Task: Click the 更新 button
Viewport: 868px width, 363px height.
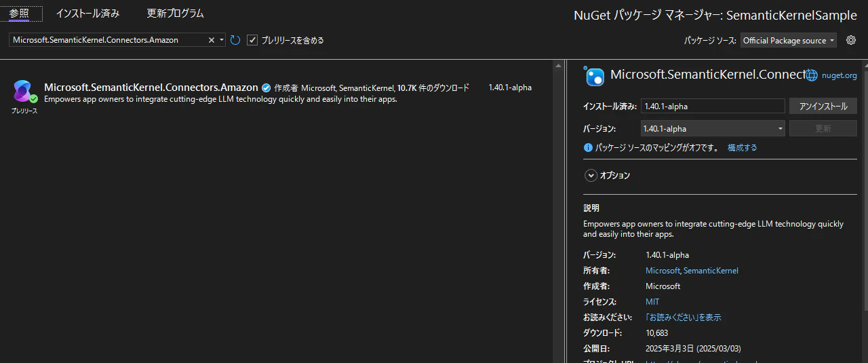Action: (823, 128)
